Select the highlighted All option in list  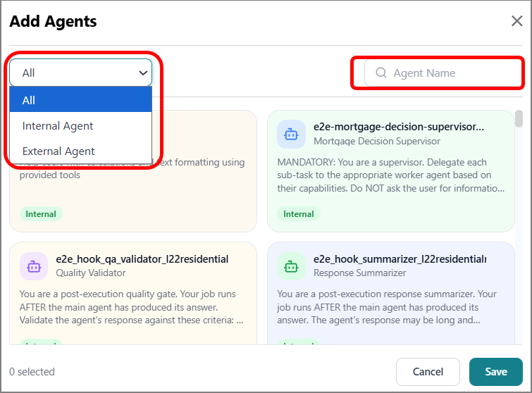tap(81, 100)
